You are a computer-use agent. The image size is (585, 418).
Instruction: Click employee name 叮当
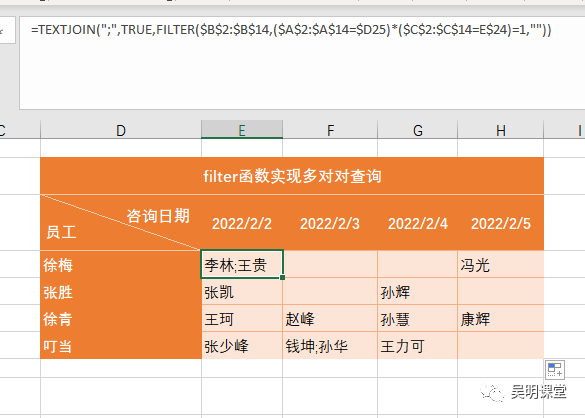tap(121, 346)
